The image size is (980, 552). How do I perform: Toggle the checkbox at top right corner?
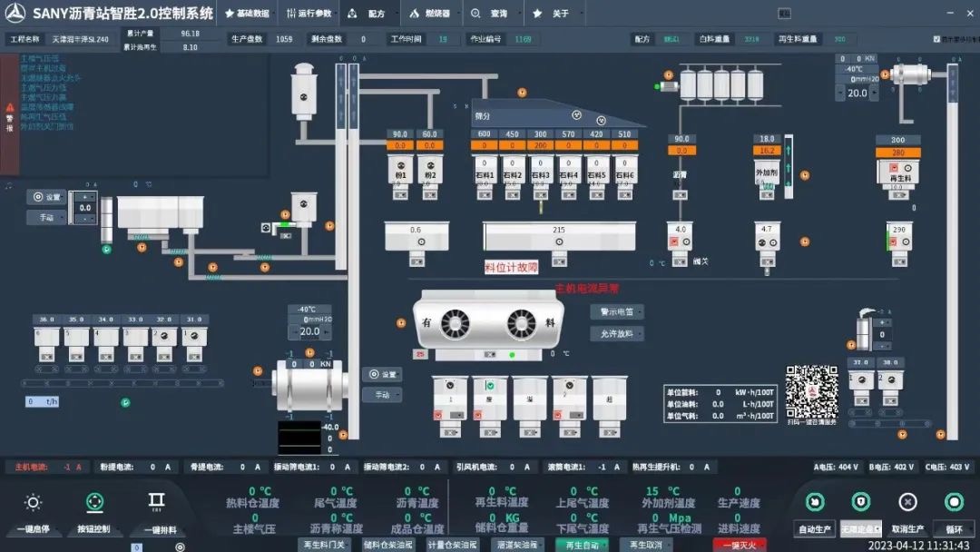[936, 39]
